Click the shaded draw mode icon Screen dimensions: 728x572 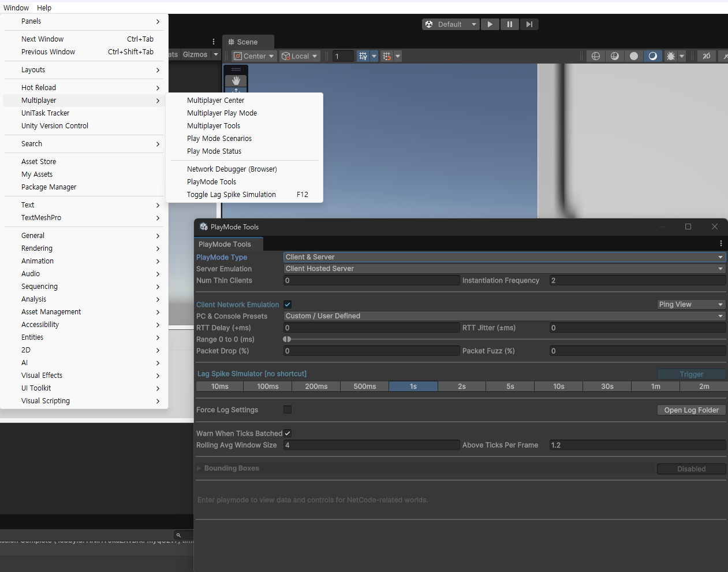click(652, 56)
